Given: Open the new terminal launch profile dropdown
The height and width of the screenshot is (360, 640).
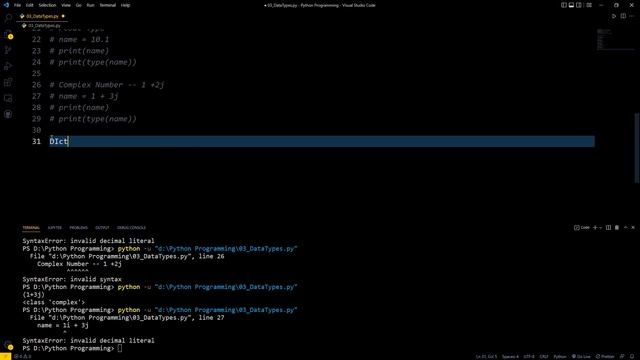Looking at the screenshot, I should click(600, 228).
